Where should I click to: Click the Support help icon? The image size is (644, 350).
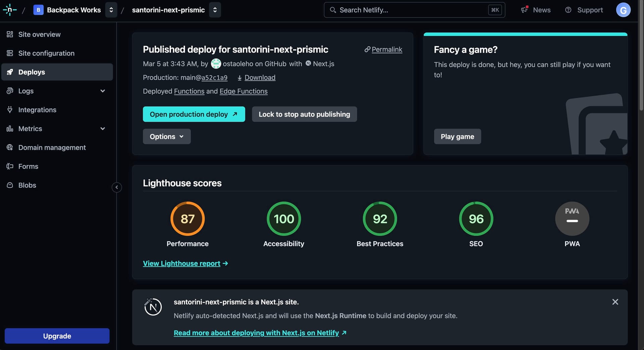[x=569, y=10]
